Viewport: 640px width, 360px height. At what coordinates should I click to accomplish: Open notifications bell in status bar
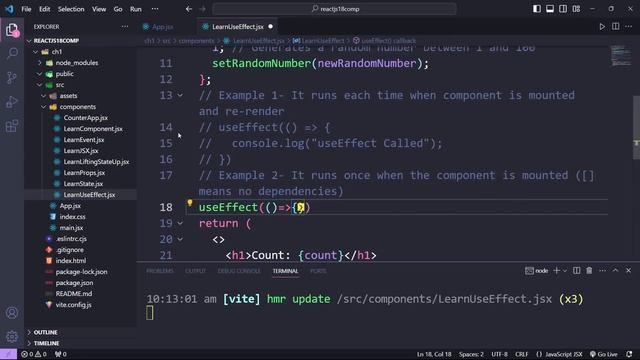click(x=629, y=354)
